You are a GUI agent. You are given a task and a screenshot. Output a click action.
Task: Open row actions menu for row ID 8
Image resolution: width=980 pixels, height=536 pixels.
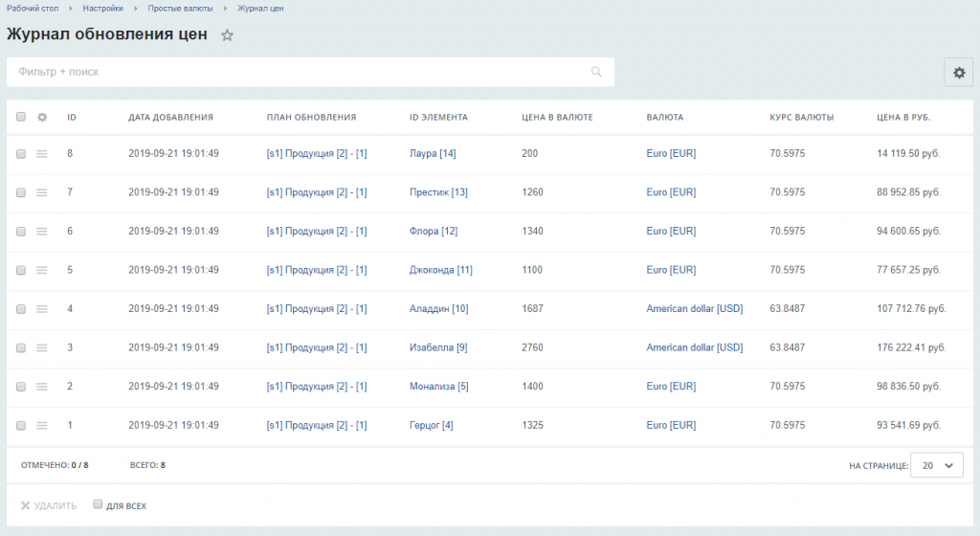pos(42,154)
